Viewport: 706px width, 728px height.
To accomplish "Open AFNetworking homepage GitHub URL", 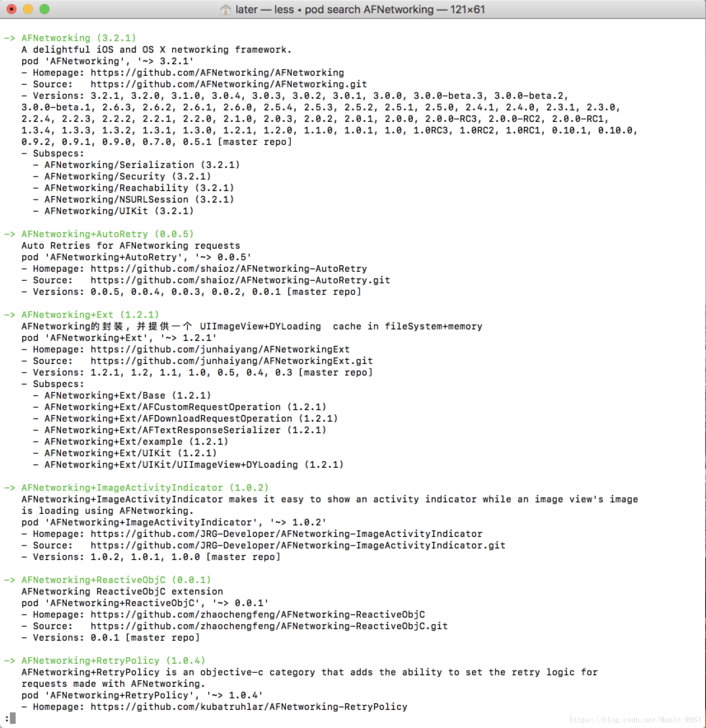I will point(217,72).
